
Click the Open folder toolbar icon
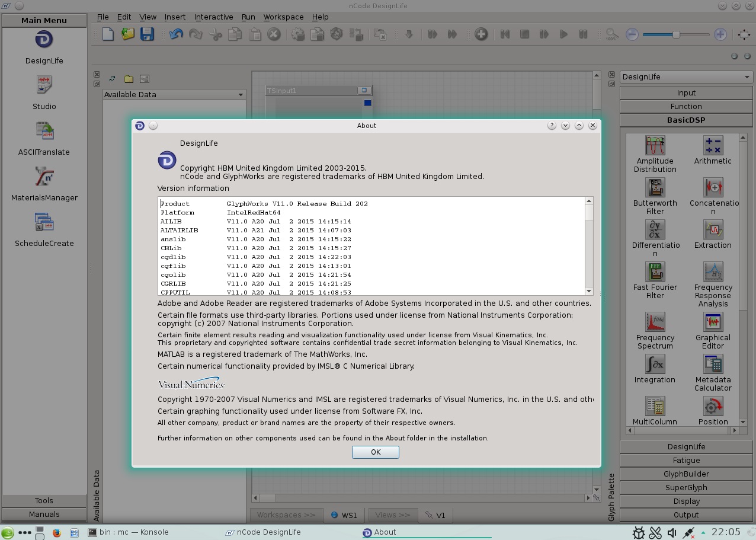pos(128,34)
